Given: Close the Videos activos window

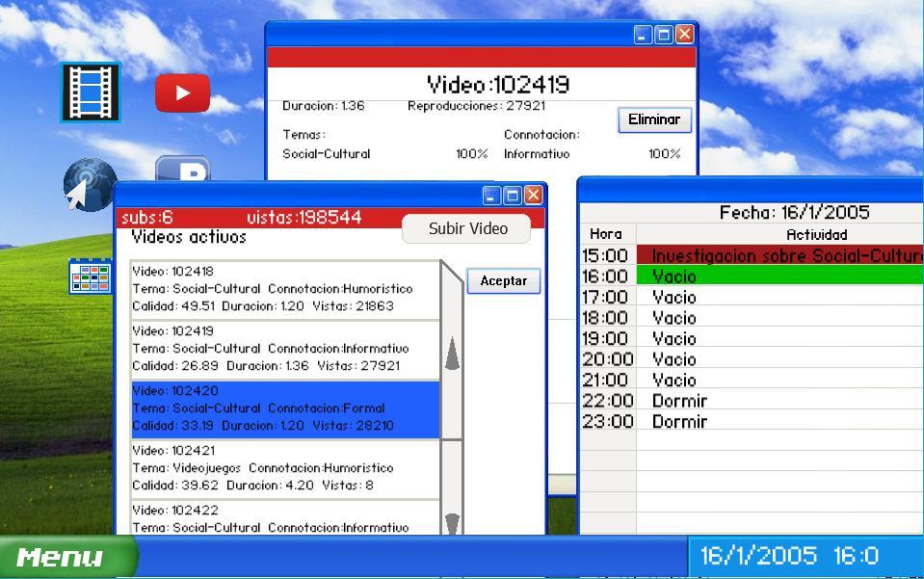Looking at the screenshot, I should tap(533, 196).
